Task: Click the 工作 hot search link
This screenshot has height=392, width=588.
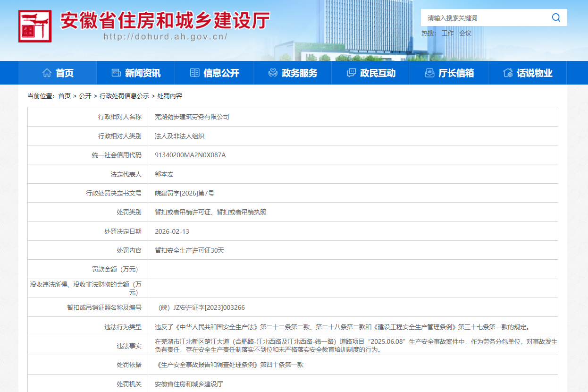Action: pyautogui.click(x=447, y=33)
